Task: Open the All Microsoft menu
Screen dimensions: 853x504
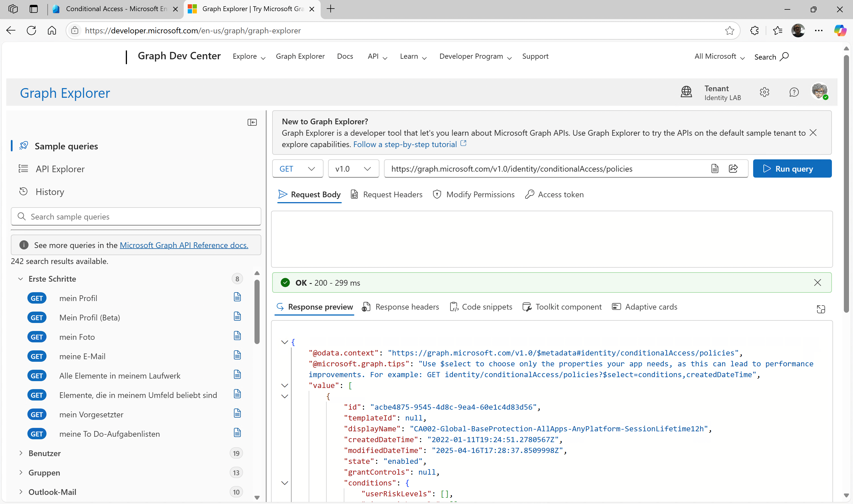Action: pyautogui.click(x=719, y=56)
